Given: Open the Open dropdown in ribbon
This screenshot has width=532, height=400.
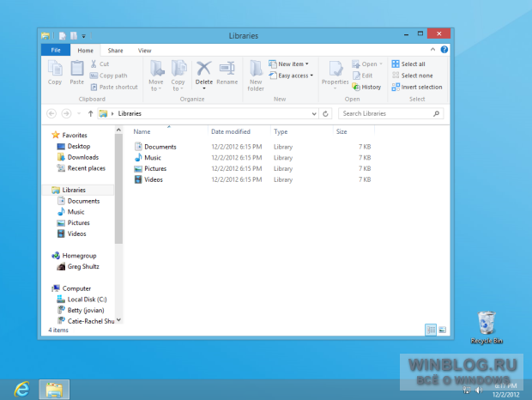Looking at the screenshot, I should point(367,64).
